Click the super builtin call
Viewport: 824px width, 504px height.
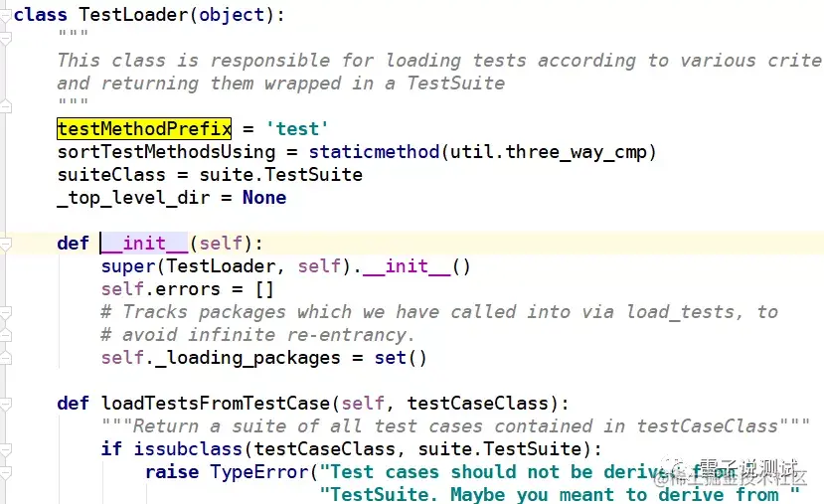pyautogui.click(x=128, y=266)
